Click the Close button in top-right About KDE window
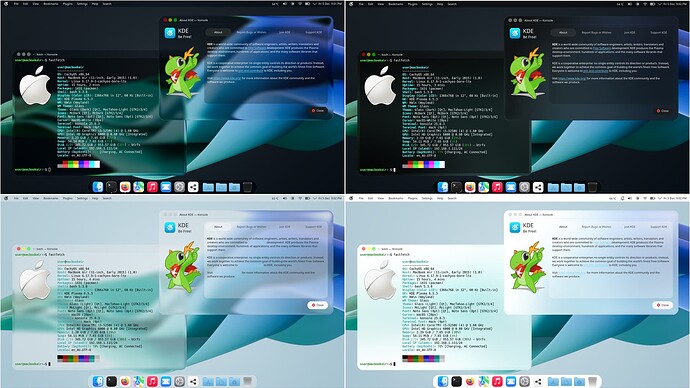 (663, 110)
